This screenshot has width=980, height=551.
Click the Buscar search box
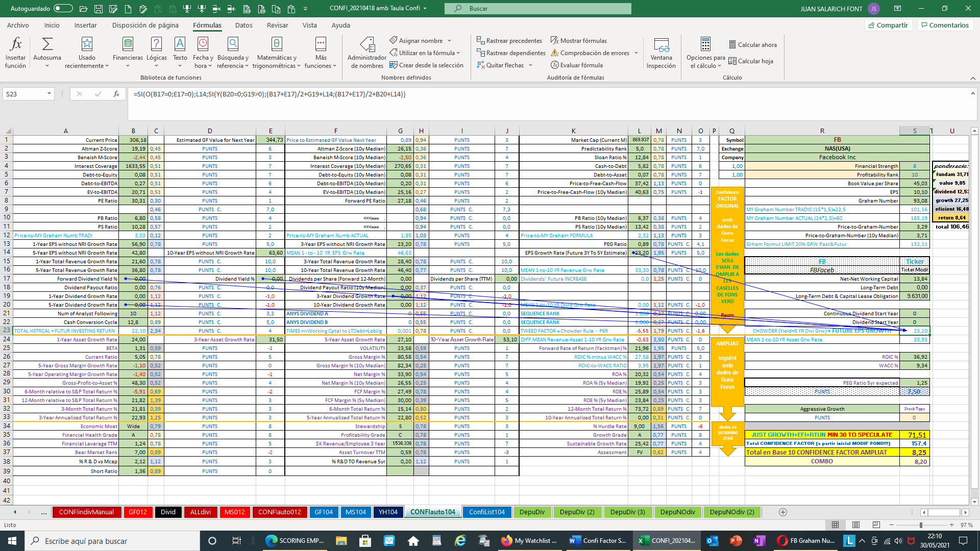coord(537,8)
